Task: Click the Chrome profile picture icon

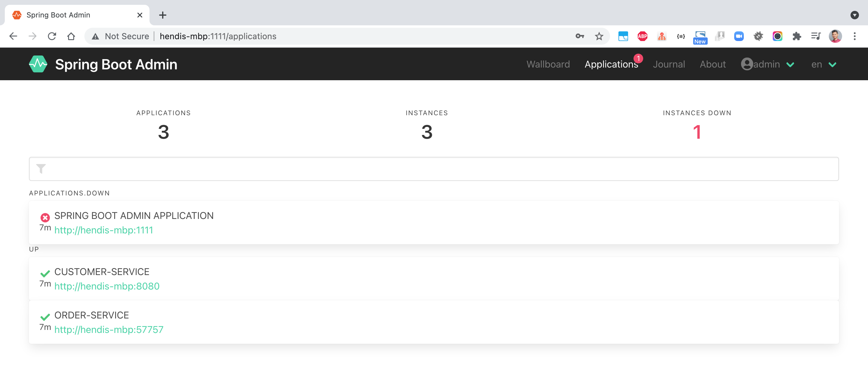Action: click(x=835, y=36)
